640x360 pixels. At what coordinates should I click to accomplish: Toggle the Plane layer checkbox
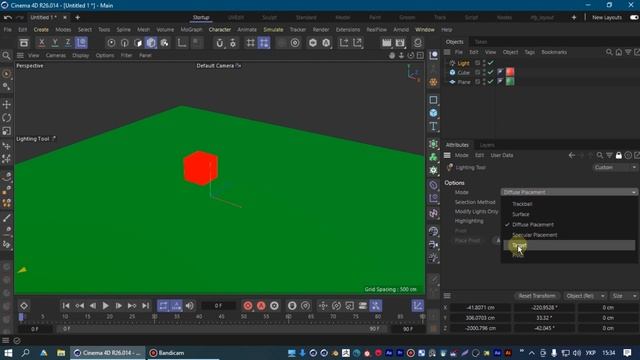477,82
